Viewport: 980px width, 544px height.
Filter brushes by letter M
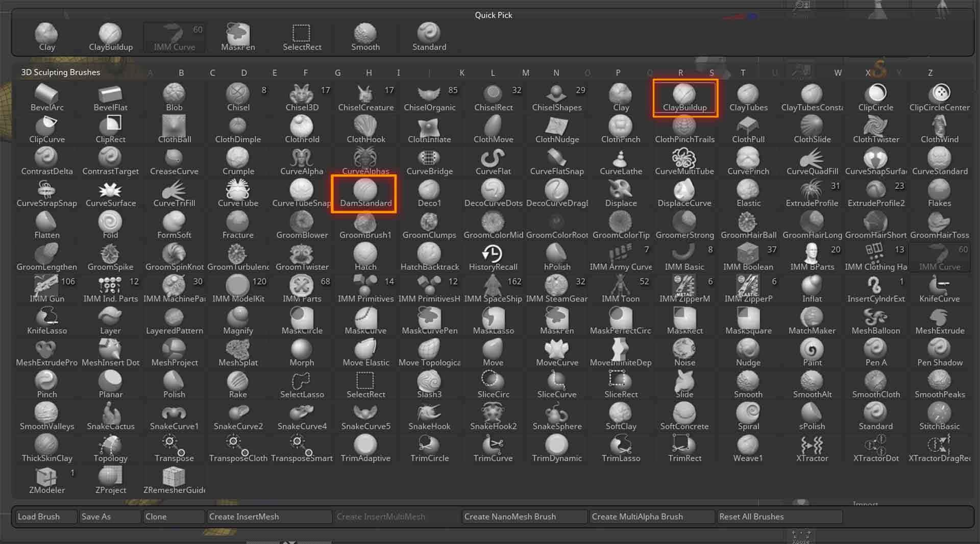(525, 73)
